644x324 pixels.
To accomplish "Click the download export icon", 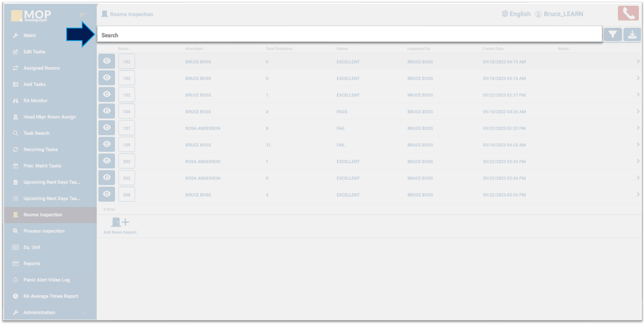I will pyautogui.click(x=632, y=35).
